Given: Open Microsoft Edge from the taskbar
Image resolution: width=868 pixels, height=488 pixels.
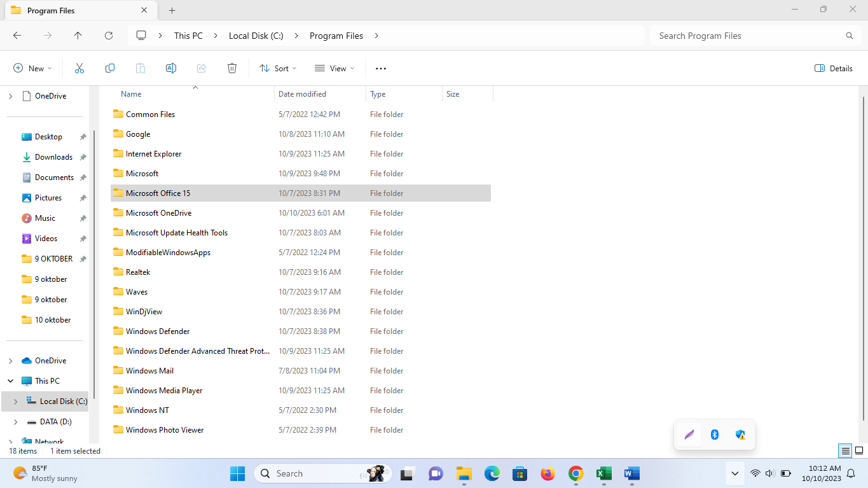Looking at the screenshot, I should tap(492, 473).
